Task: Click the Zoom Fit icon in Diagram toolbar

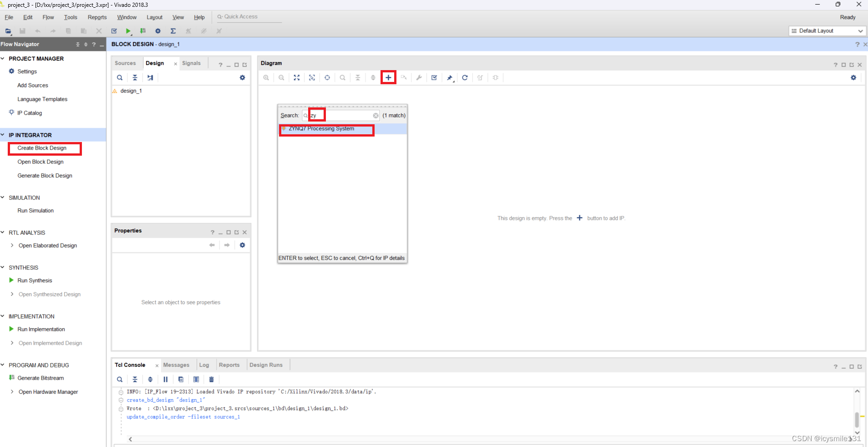Action: tap(297, 77)
